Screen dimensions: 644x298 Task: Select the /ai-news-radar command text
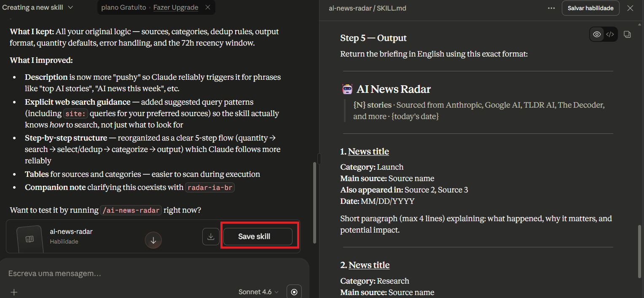[x=131, y=210]
